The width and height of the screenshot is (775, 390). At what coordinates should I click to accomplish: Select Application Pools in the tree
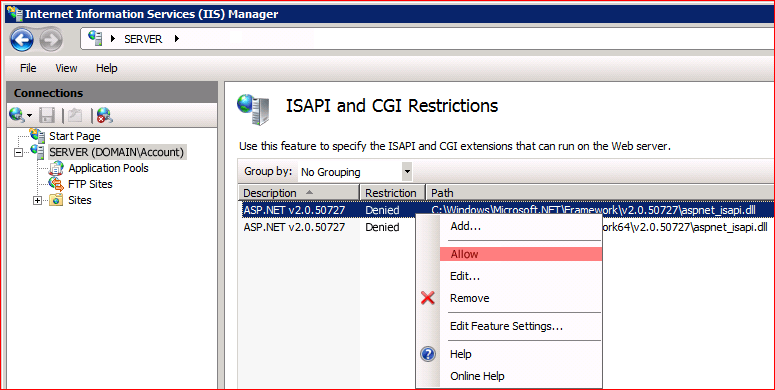pyautogui.click(x=108, y=168)
